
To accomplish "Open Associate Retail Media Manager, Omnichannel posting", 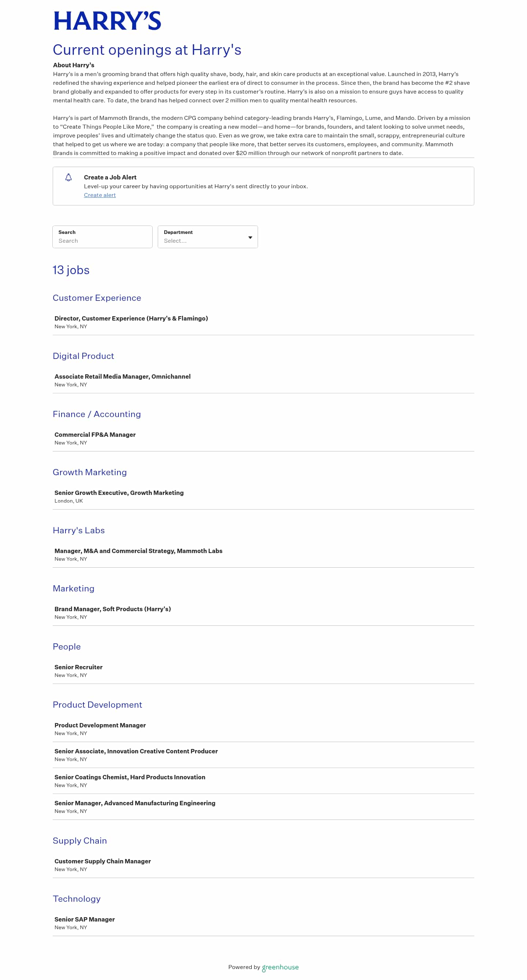I will point(122,376).
